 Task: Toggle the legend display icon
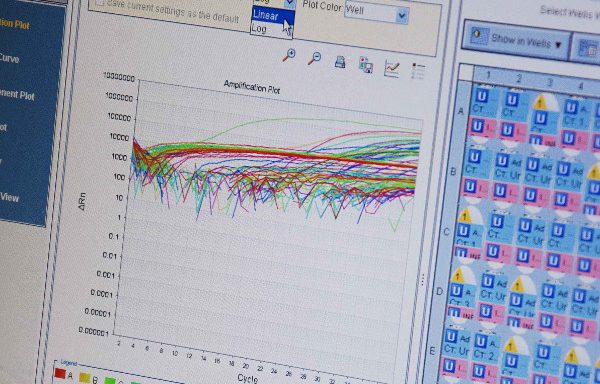[418, 72]
